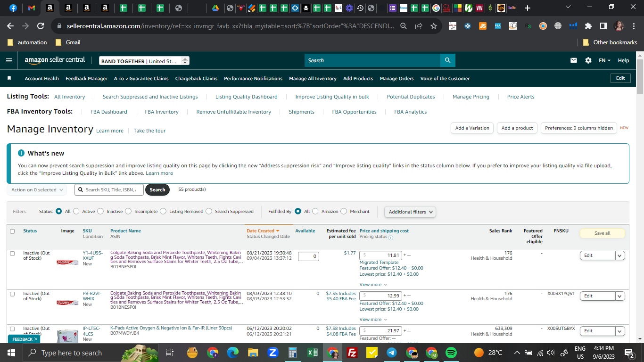Reload the page with the browser refresh button
The image size is (644, 362).
41,26
